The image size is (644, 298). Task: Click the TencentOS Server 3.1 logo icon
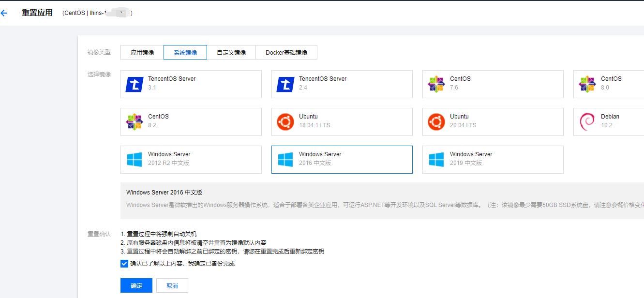[135, 84]
